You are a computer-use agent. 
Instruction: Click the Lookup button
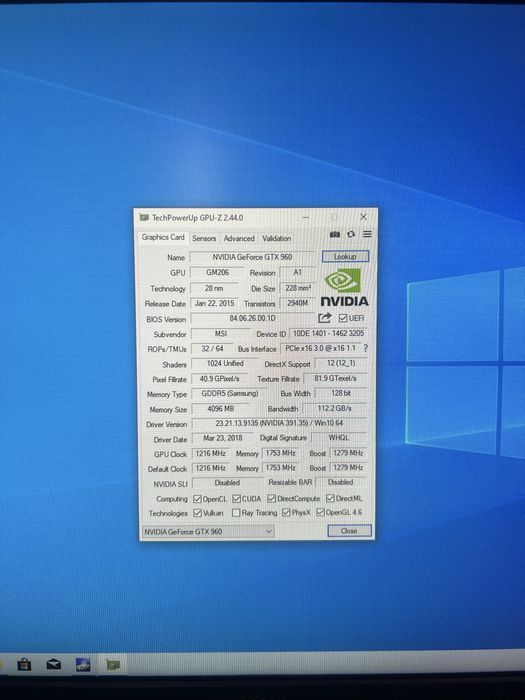click(345, 256)
